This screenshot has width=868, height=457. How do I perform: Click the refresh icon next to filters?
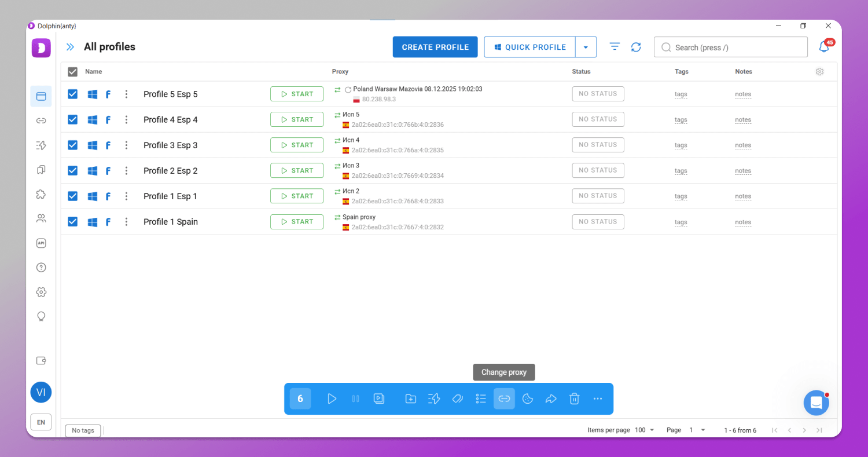(x=636, y=47)
